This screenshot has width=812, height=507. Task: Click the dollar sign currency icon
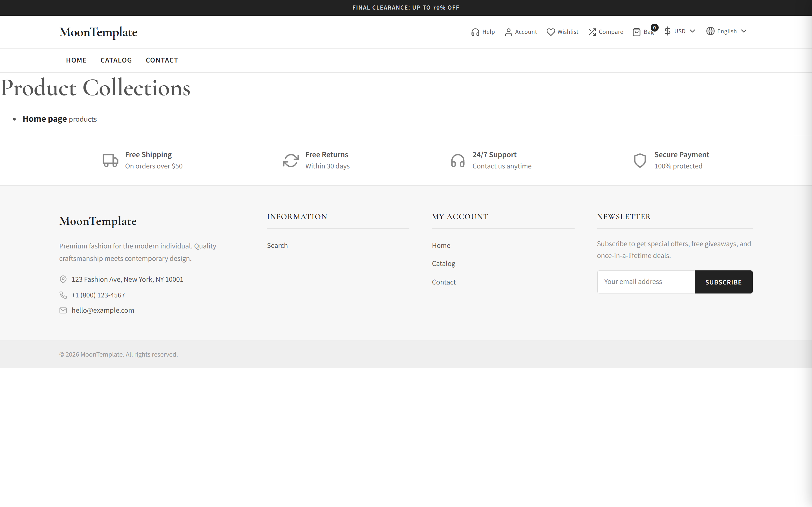(x=668, y=31)
